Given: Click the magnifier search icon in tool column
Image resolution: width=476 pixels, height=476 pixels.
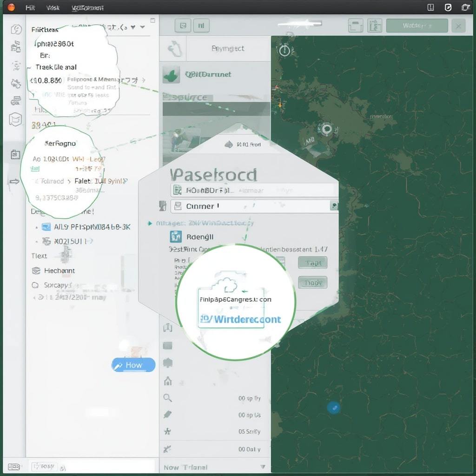Looking at the screenshot, I should click(x=167, y=398).
